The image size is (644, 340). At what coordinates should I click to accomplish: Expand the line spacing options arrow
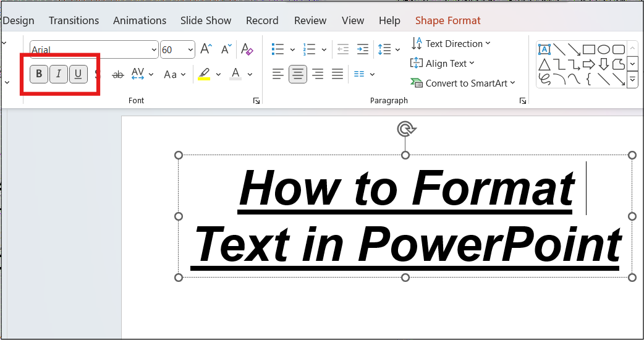[x=397, y=49]
